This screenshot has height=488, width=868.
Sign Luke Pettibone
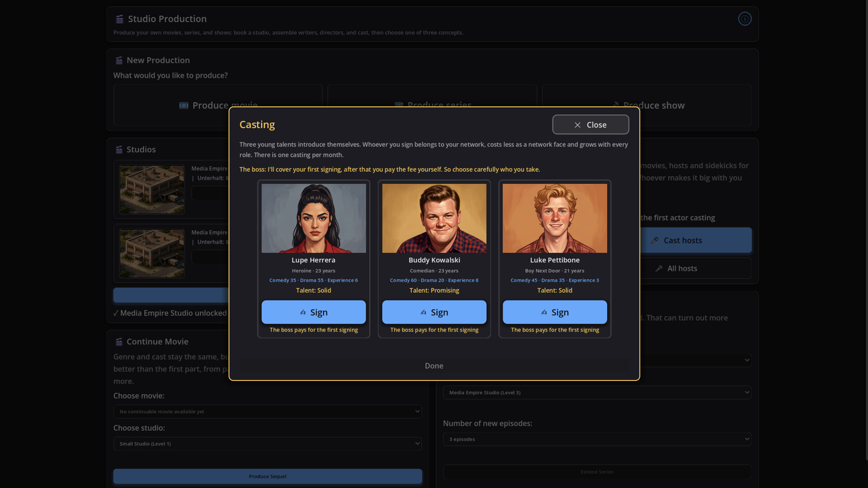click(555, 312)
